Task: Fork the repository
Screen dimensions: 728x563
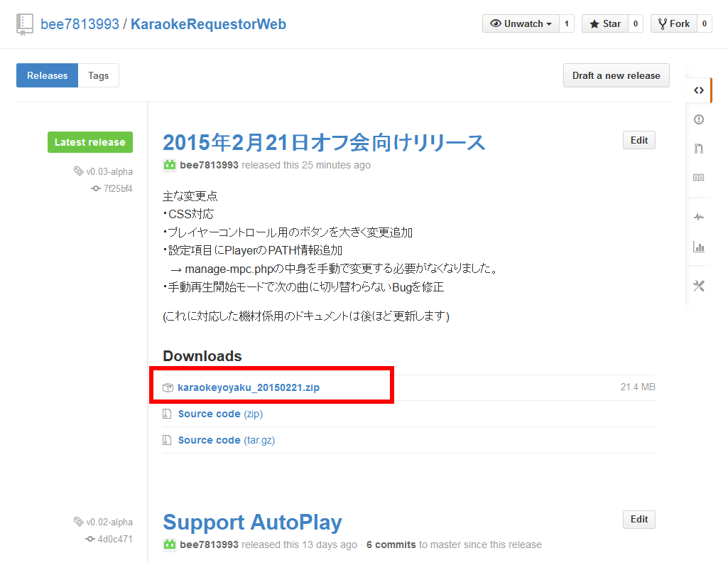Action: (x=674, y=23)
